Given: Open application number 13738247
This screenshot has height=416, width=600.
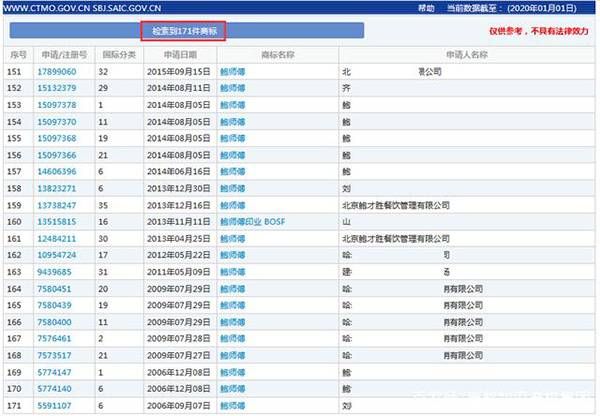Looking at the screenshot, I should pos(57,204).
